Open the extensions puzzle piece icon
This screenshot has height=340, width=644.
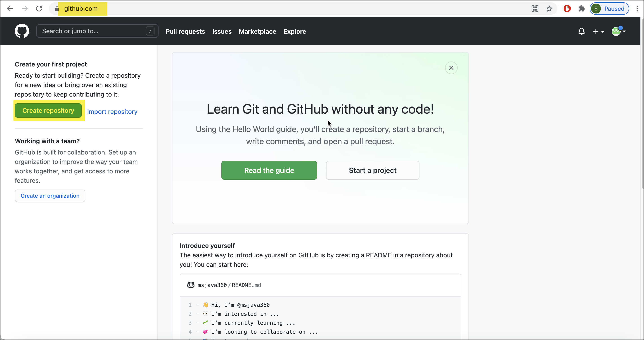[x=582, y=9]
